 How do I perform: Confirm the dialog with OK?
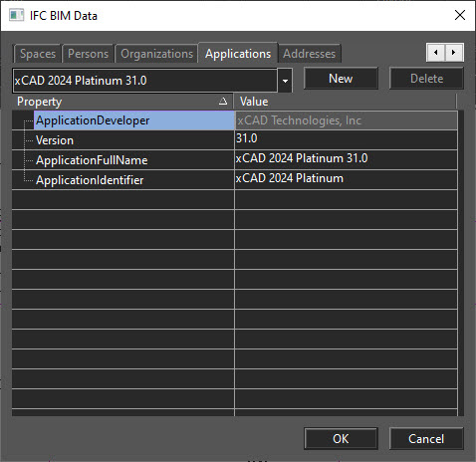click(341, 439)
